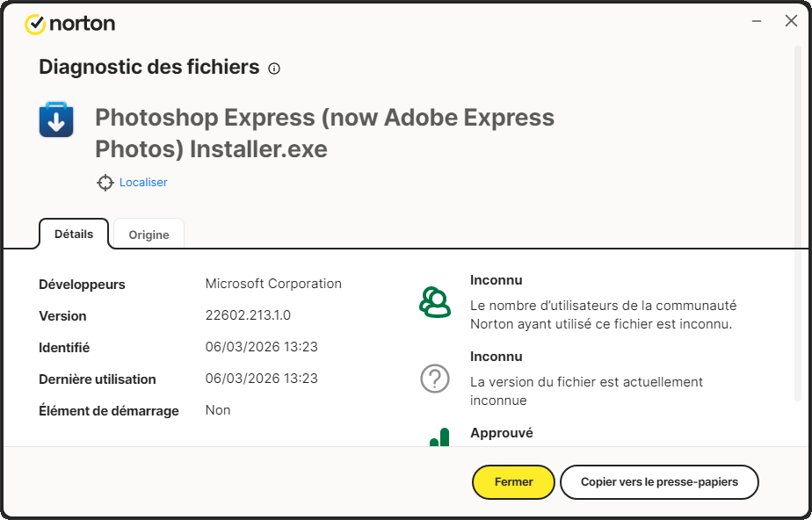This screenshot has width=812, height=520.
Task: Click the Non startup element value
Action: click(x=218, y=410)
